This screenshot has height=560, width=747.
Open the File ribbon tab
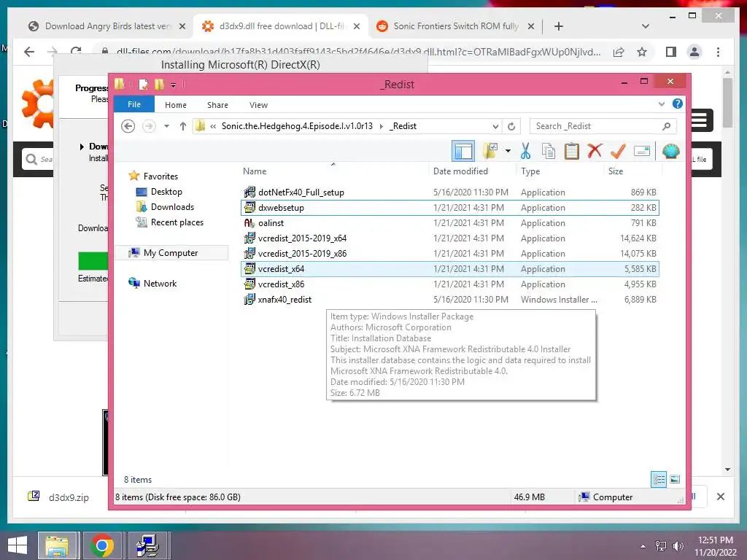[x=134, y=104]
